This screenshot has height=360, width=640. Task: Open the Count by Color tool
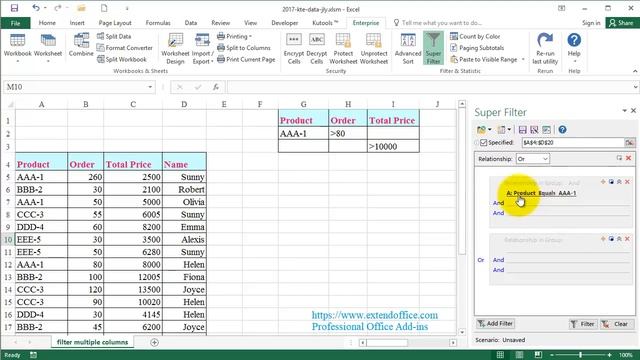pyautogui.click(x=475, y=36)
